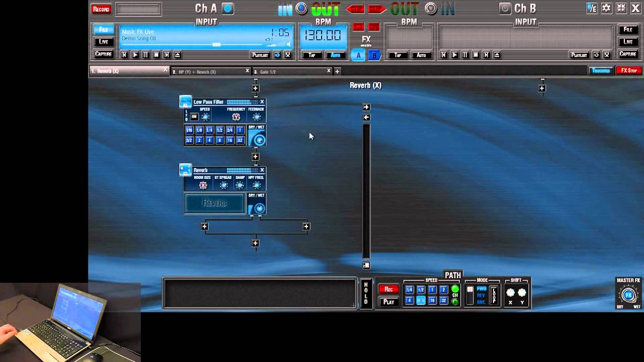The width and height of the screenshot is (644, 362).
Task: Click the FX Stop button
Action: click(x=629, y=70)
